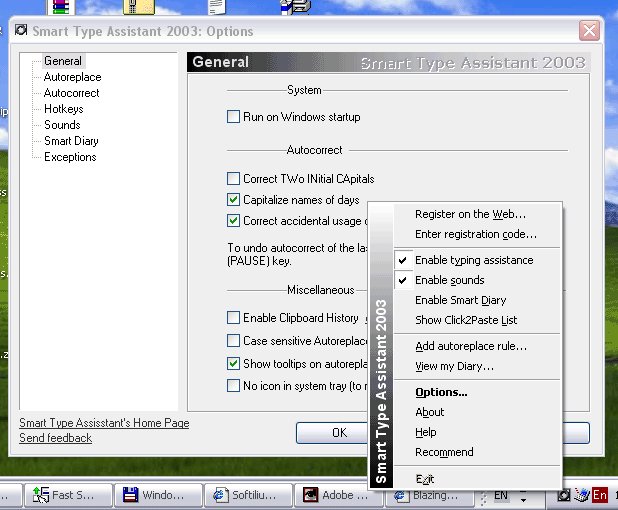Choose Add autoreplace rule menu item
The height and width of the screenshot is (510, 618).
(477, 346)
